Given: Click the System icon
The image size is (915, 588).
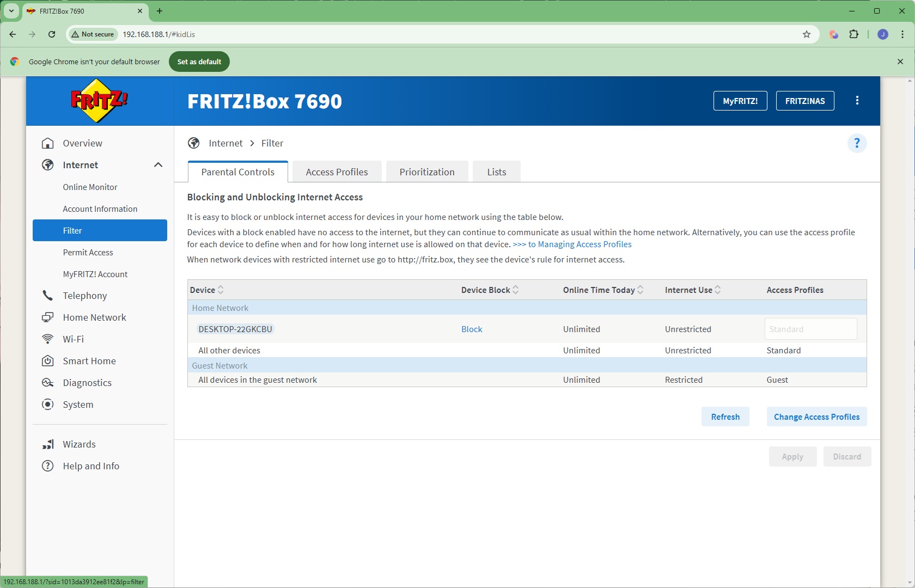Looking at the screenshot, I should [x=48, y=405].
